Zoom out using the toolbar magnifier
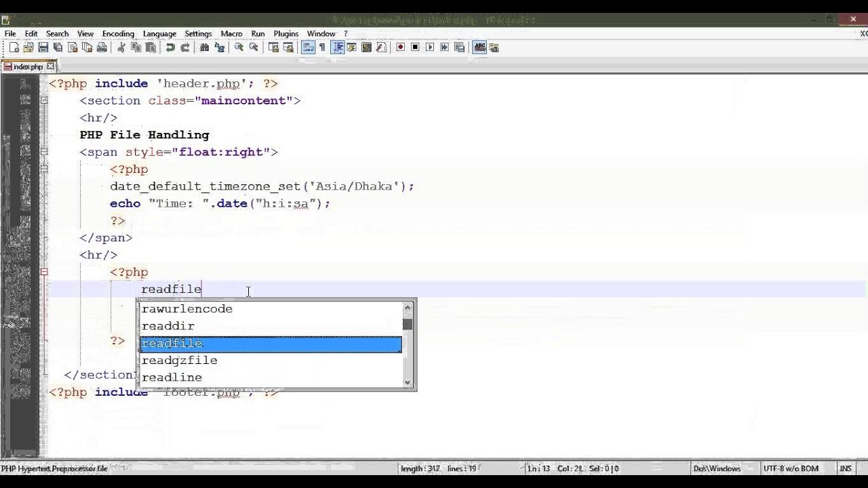Viewport: 868px width, 488px height. tap(254, 47)
